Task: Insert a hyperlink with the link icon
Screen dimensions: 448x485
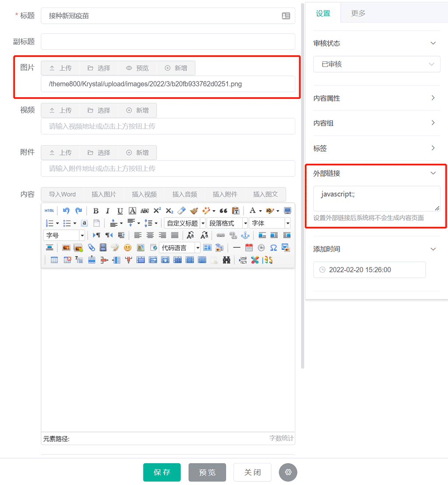Action: (220, 235)
